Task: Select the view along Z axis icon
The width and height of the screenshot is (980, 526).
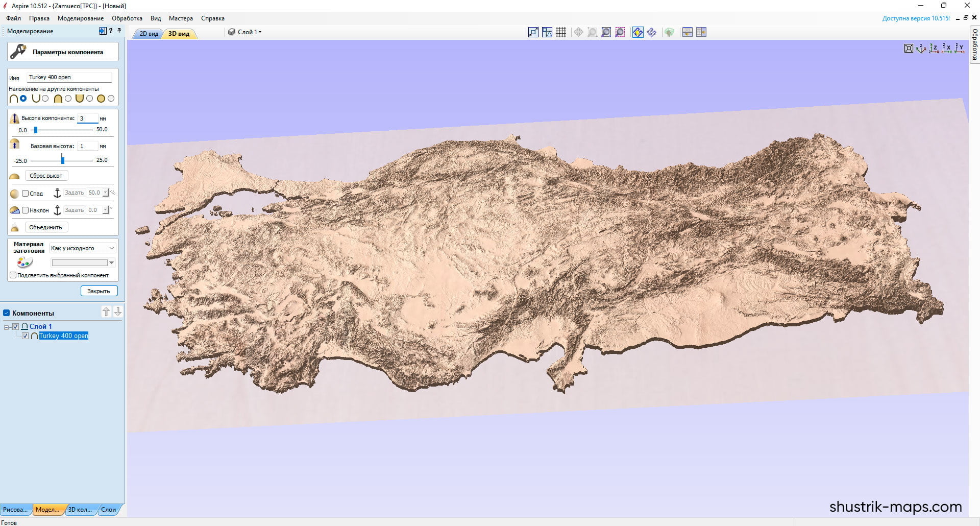Action: click(x=934, y=49)
